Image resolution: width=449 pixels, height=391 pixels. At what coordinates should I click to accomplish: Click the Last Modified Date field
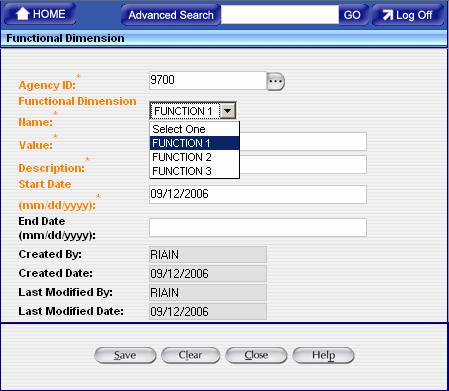(208, 312)
